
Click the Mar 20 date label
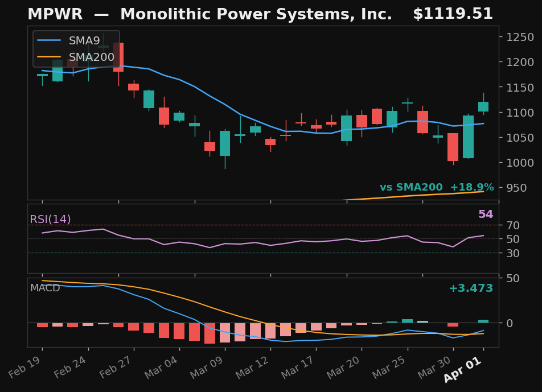tap(344, 367)
